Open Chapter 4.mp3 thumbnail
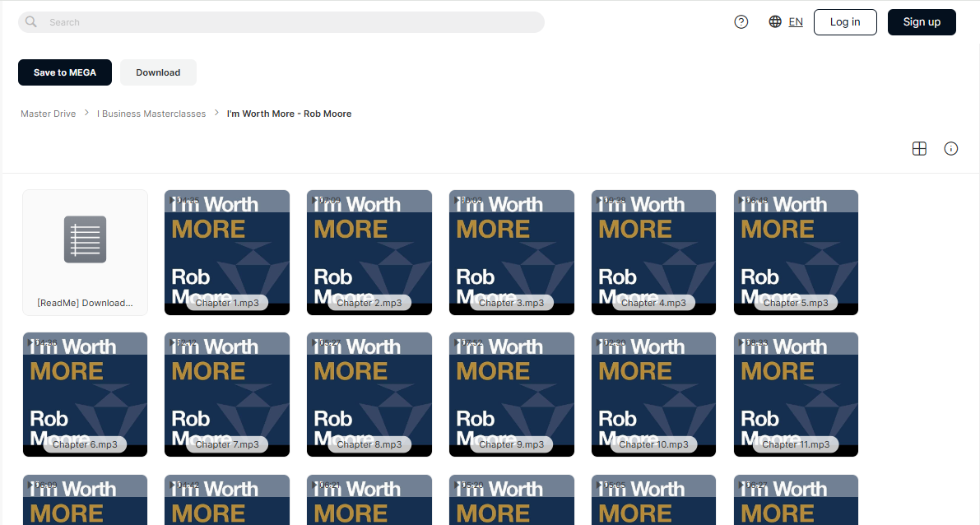Image resolution: width=980 pixels, height=525 pixels. pos(654,253)
